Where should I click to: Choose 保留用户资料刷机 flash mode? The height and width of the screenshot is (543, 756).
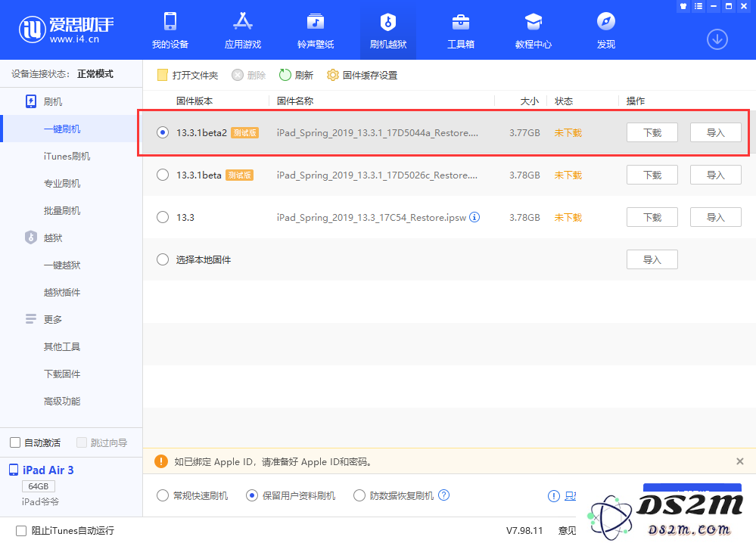252,495
